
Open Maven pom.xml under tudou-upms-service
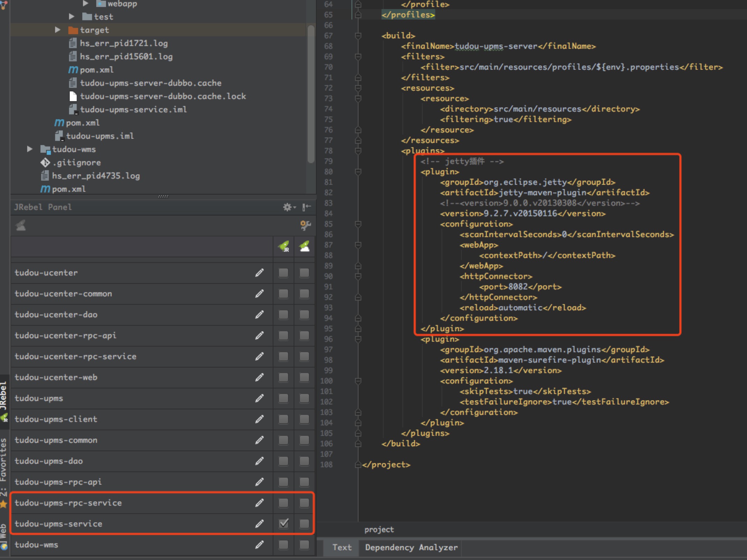pos(91,70)
